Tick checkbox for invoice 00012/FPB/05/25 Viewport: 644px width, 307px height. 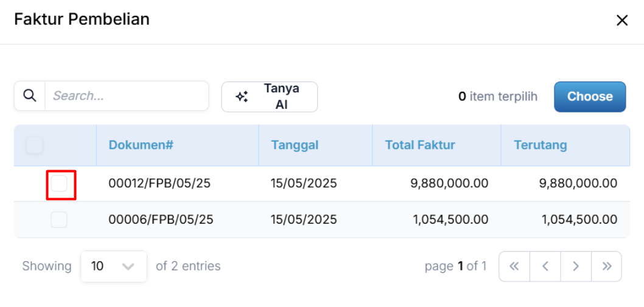click(x=59, y=184)
